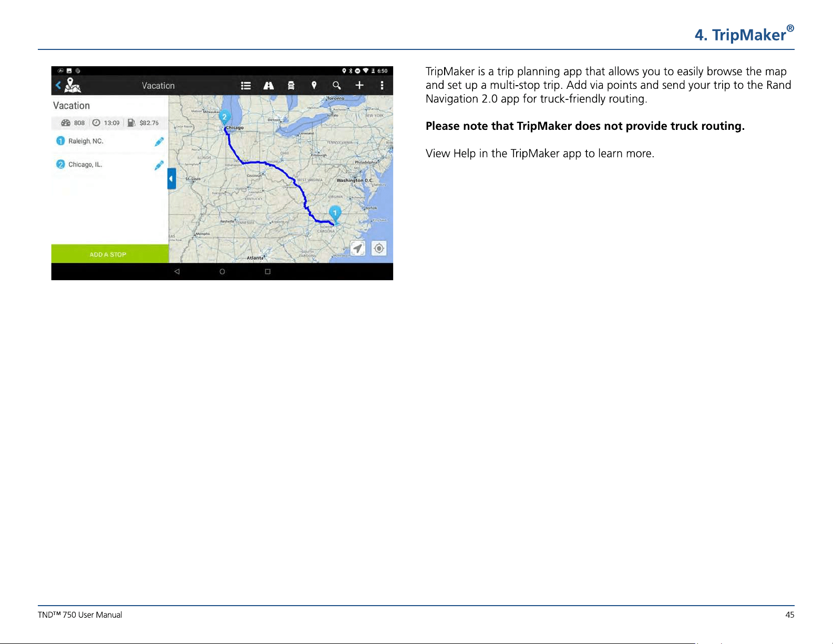The image size is (833, 644).
Task: Click the "4. TripMaker" page heading
Action: (x=744, y=34)
